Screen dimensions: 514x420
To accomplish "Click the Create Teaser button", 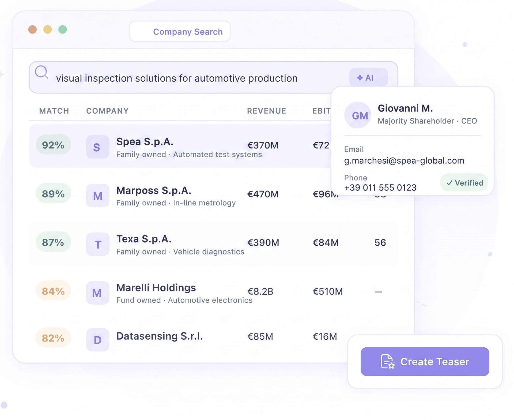I will point(425,361).
